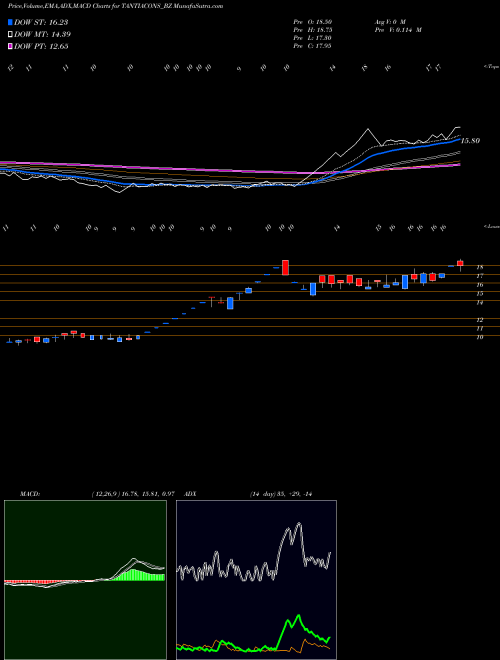Click the 10 price axis label

pos(479,338)
